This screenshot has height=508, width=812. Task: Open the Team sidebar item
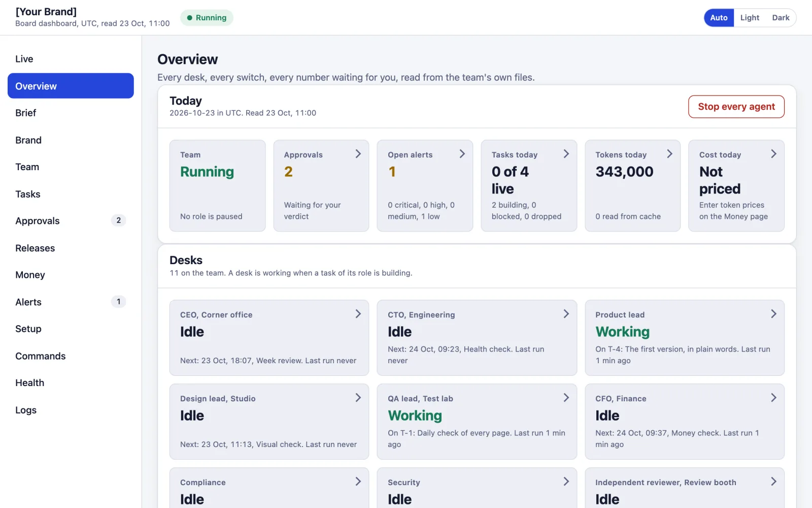(71, 167)
